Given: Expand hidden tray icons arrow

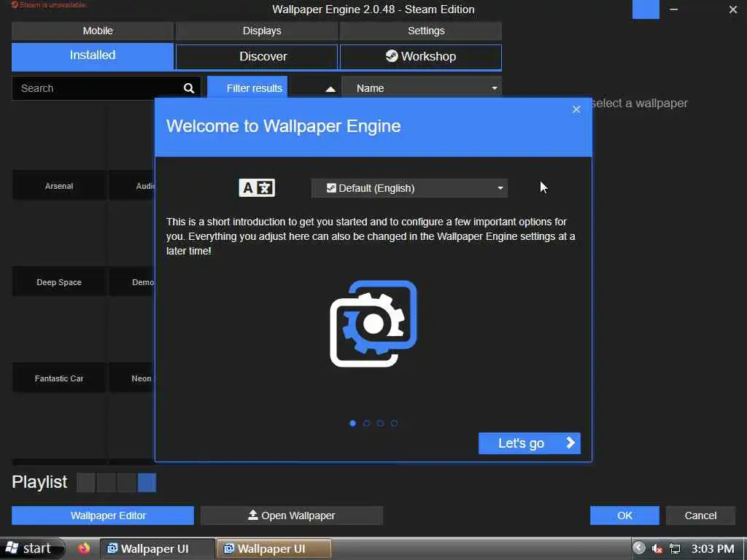Looking at the screenshot, I should [639, 548].
